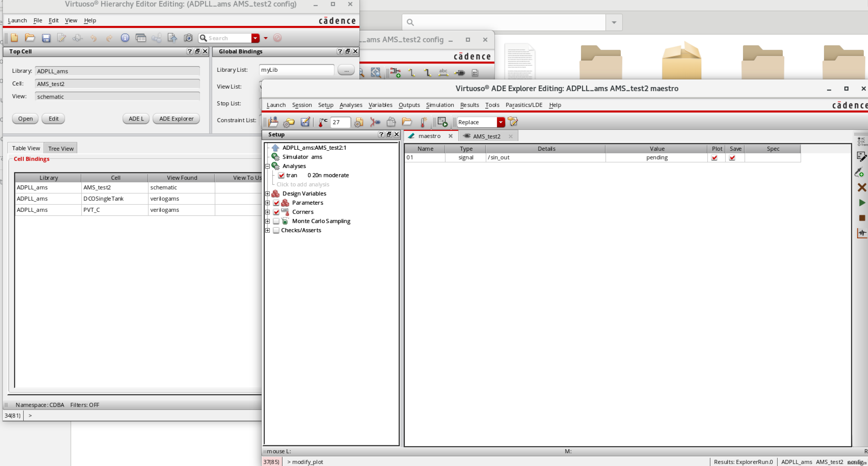Enable the Checks/Asserts checkbox

click(276, 230)
